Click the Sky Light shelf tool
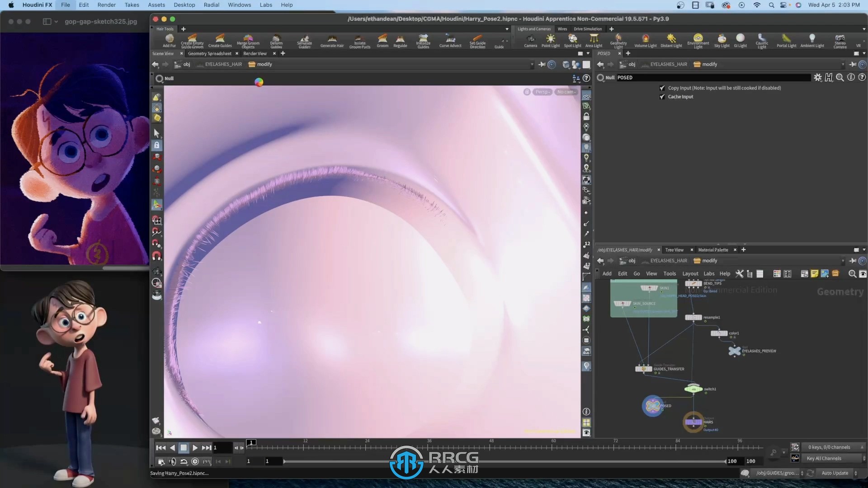The height and width of the screenshot is (488, 868). pyautogui.click(x=722, y=40)
